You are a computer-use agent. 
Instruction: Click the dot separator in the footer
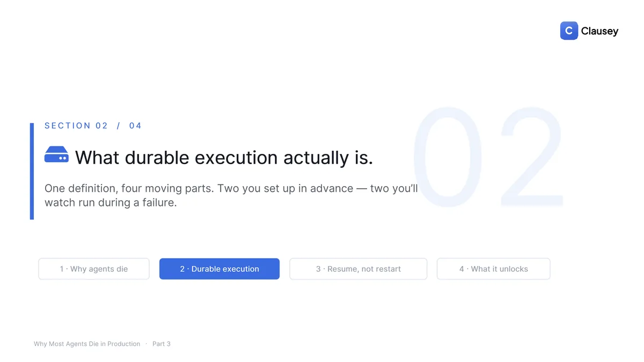point(147,344)
